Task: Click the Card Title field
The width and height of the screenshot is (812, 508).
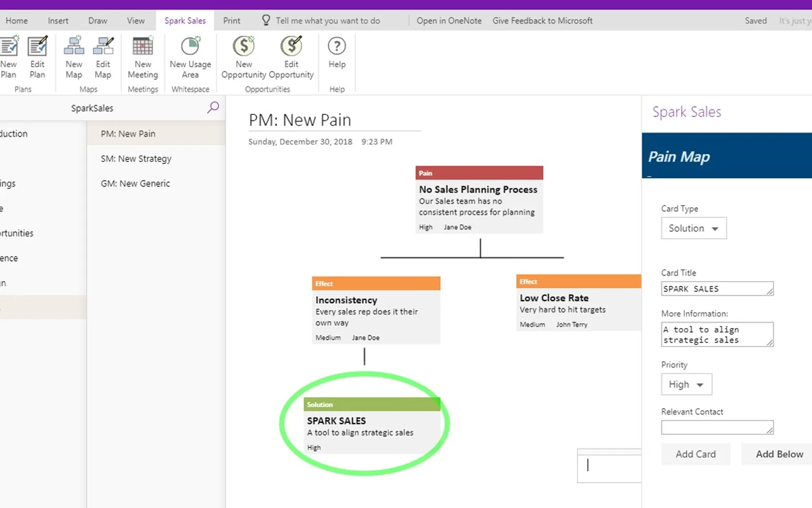Action: click(x=717, y=289)
